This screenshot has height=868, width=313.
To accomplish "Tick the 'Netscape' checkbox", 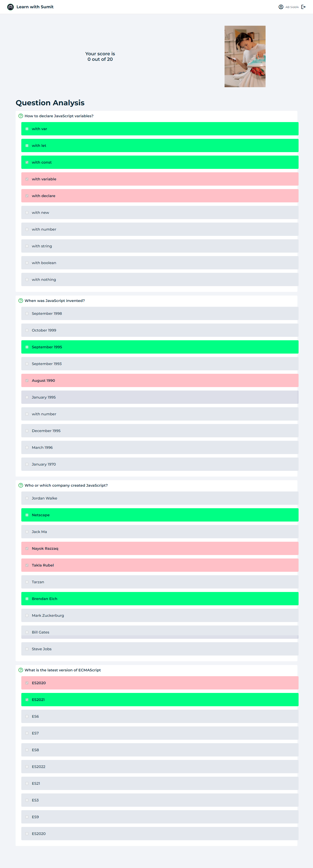I will click(x=27, y=515).
